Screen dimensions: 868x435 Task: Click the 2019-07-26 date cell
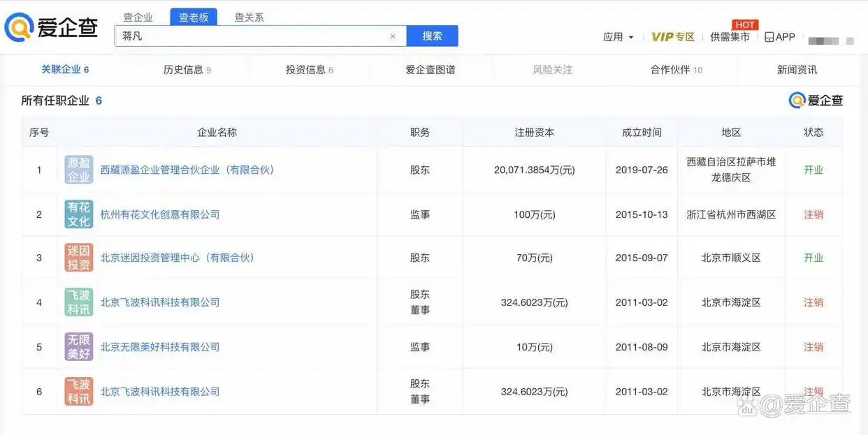[642, 170]
